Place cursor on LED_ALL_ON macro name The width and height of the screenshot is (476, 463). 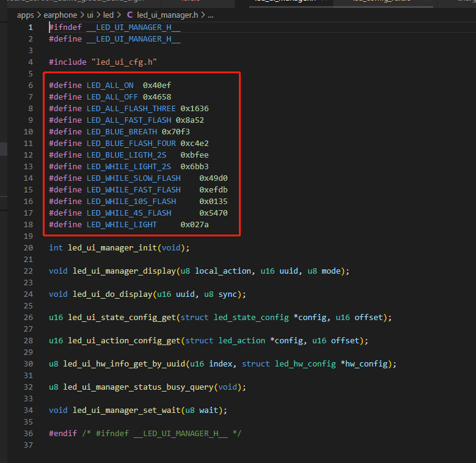(110, 86)
